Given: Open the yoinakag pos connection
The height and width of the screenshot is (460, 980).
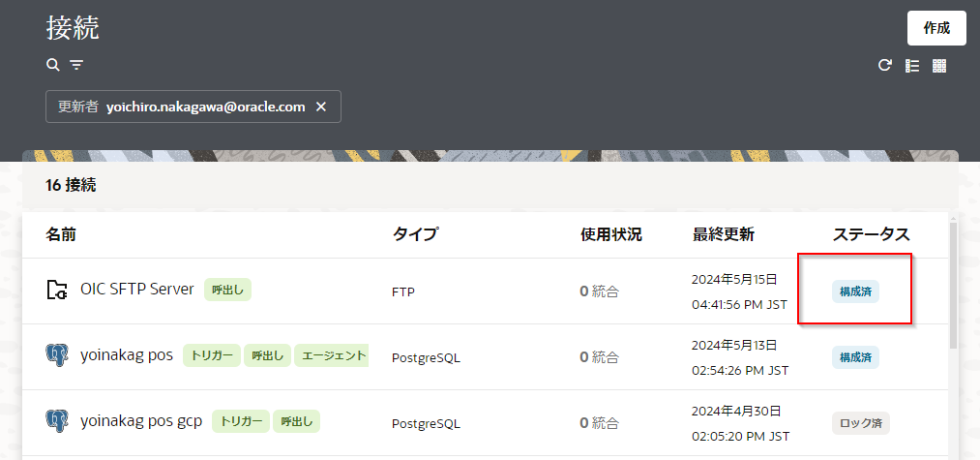Looking at the screenshot, I should (127, 355).
